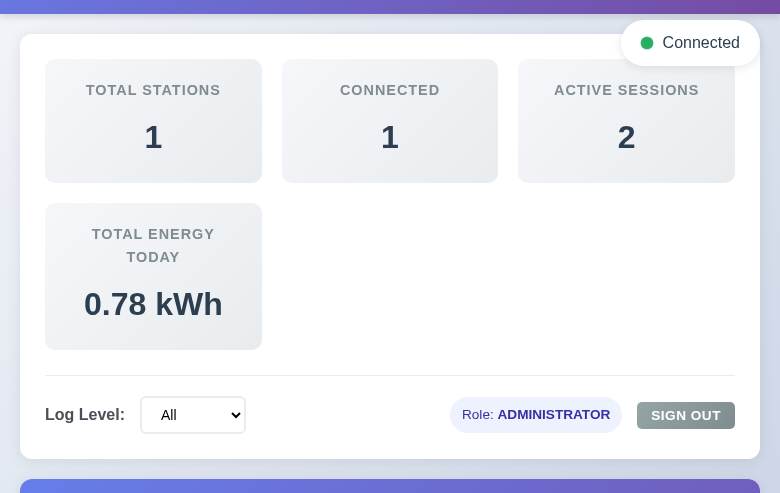Select the Connected stations count number
The image size is (780, 493).
(390, 137)
